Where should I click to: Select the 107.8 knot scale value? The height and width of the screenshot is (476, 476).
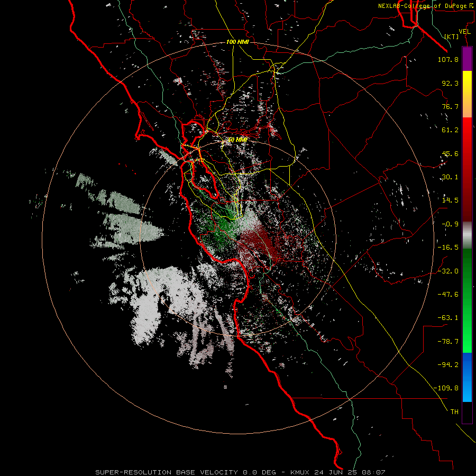click(448, 59)
